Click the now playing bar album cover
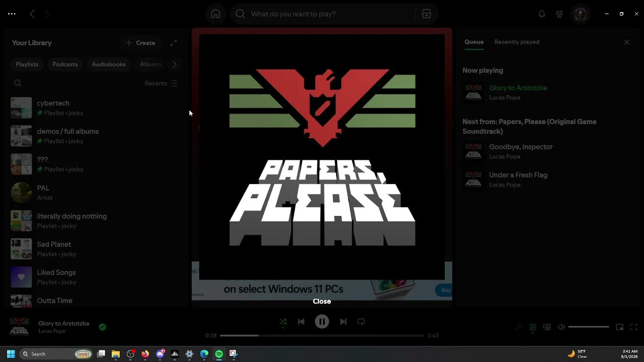This screenshot has width=644, height=362. click(20, 327)
